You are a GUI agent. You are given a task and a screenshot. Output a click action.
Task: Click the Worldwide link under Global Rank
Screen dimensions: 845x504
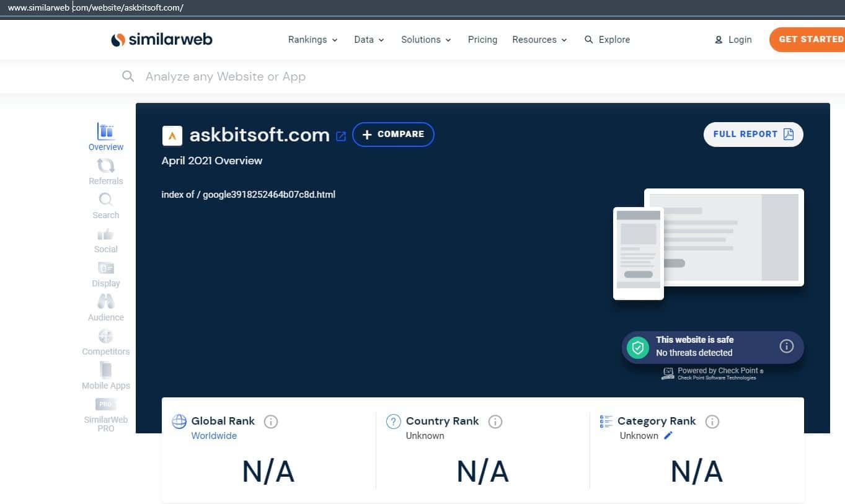tap(214, 436)
